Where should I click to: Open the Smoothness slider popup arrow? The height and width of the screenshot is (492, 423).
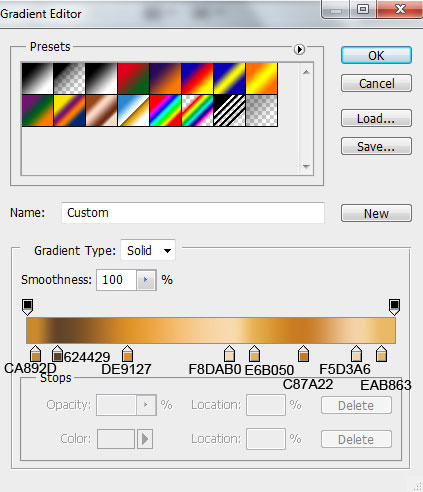pos(146,280)
